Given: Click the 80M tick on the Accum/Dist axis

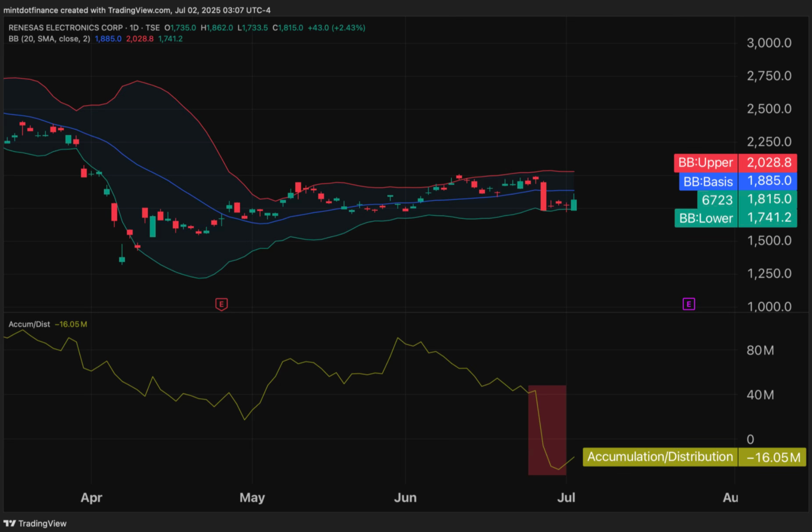Looking at the screenshot, I should coord(760,351).
